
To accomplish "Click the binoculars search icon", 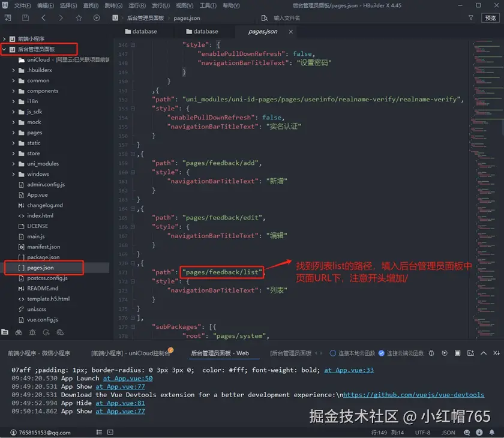I will 19,332.
